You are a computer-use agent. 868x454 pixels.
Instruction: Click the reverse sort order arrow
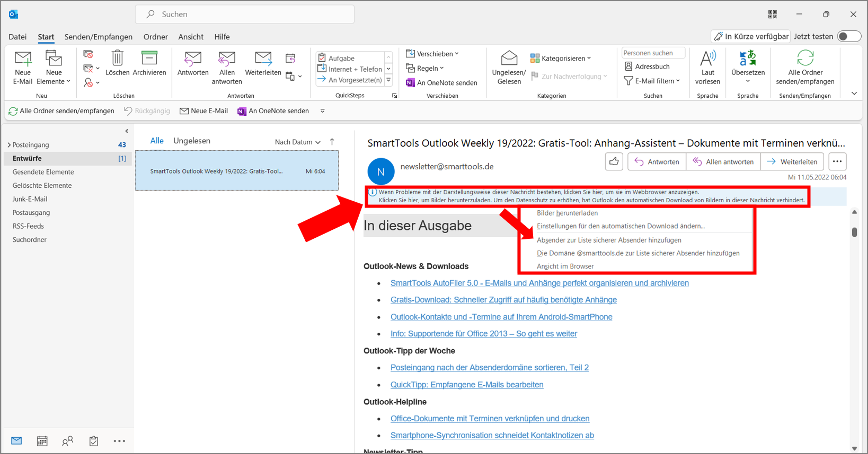coord(332,142)
